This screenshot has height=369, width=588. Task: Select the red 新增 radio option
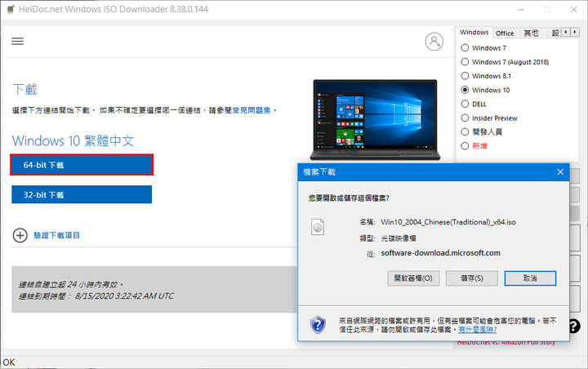point(465,146)
